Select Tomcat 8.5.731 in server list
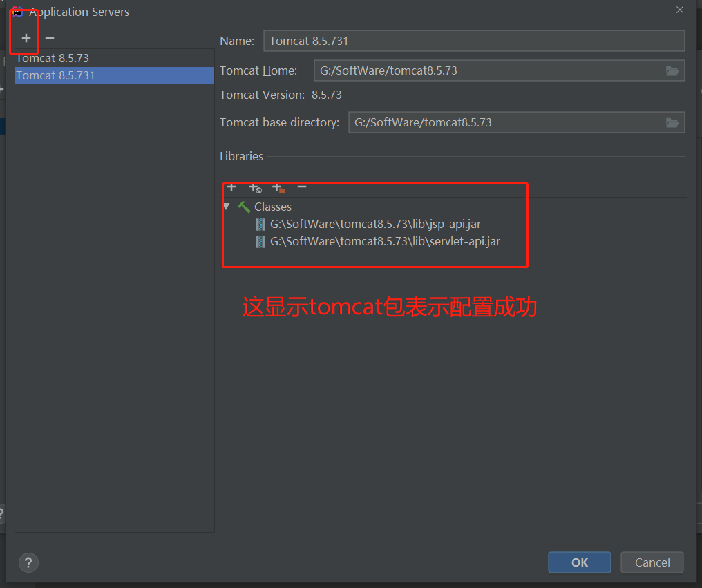Viewport: 702px width, 588px height. (x=115, y=75)
